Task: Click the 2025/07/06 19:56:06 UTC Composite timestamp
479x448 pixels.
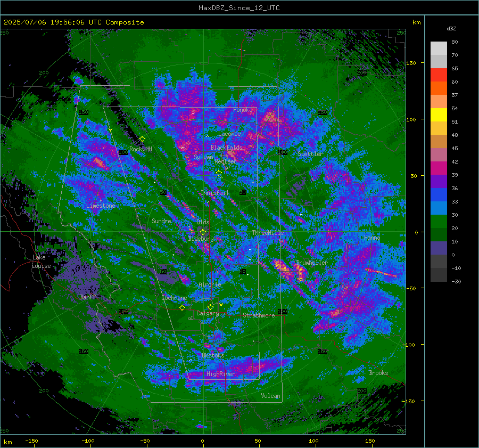Action: [x=73, y=22]
